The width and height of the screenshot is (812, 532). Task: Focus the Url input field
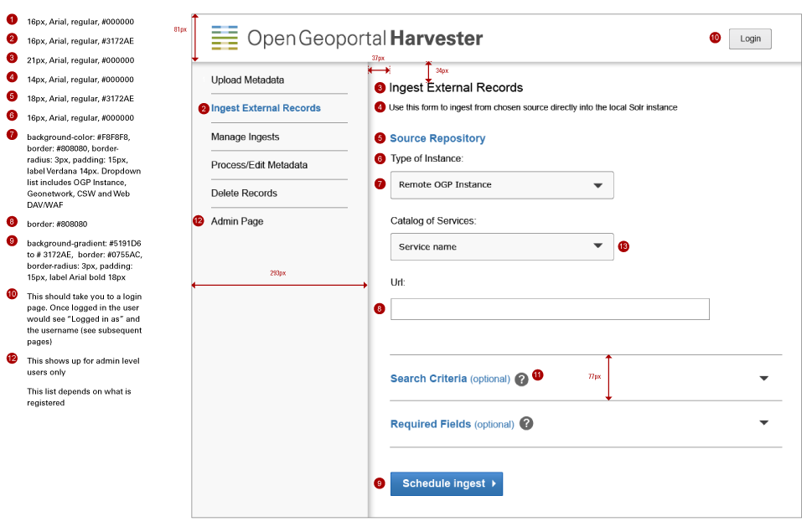click(x=550, y=309)
